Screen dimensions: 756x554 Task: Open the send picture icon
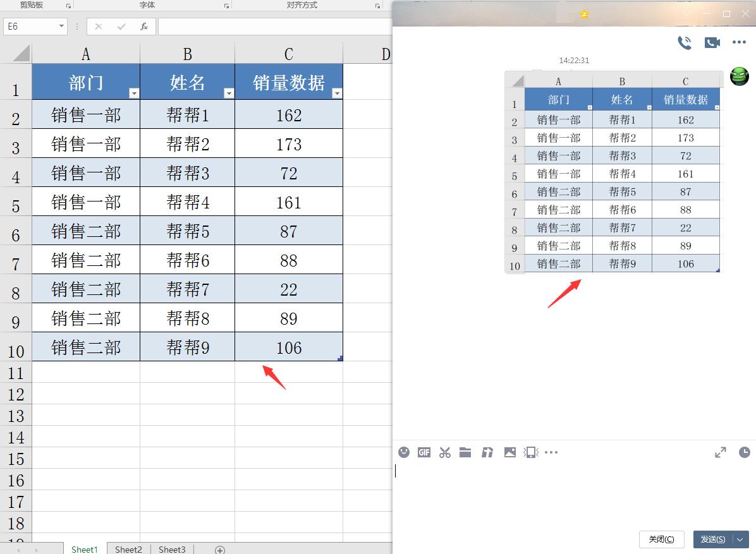(509, 452)
